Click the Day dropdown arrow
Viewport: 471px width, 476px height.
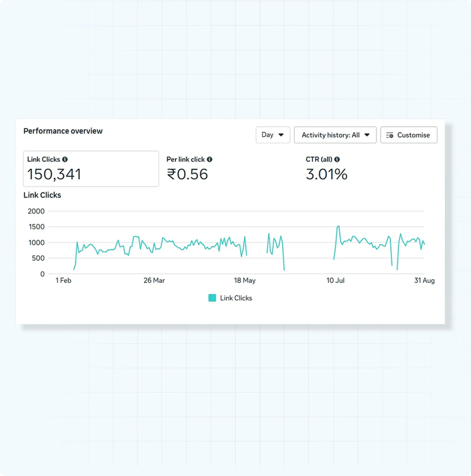[281, 135]
